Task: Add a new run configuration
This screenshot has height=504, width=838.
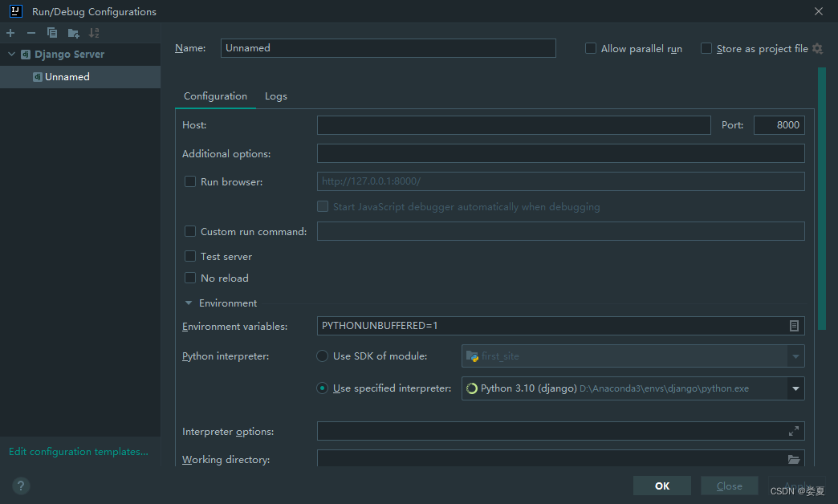Action: (x=10, y=33)
